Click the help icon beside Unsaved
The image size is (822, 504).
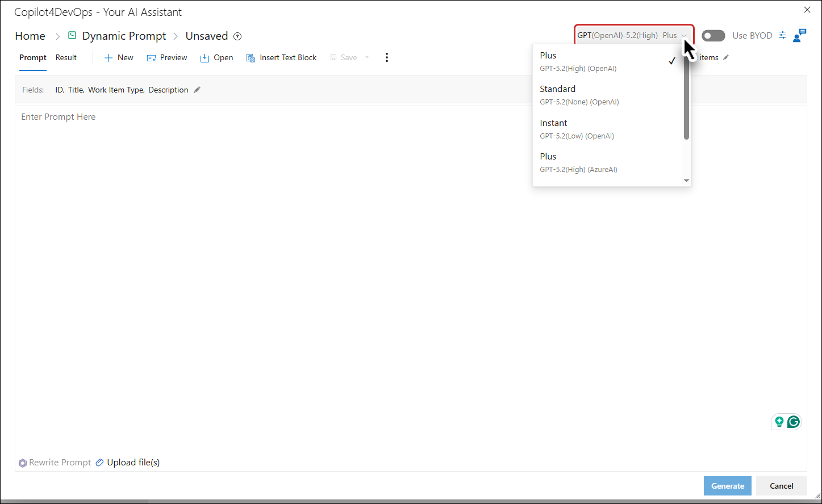[x=237, y=36]
